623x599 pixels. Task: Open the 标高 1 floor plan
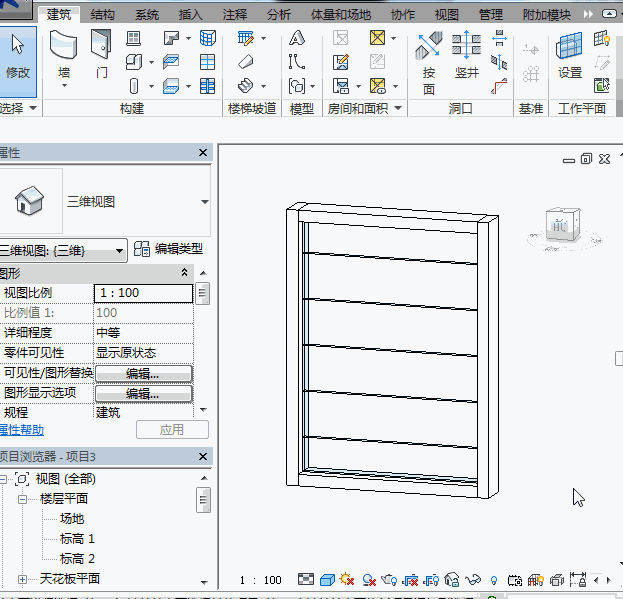click(77, 539)
